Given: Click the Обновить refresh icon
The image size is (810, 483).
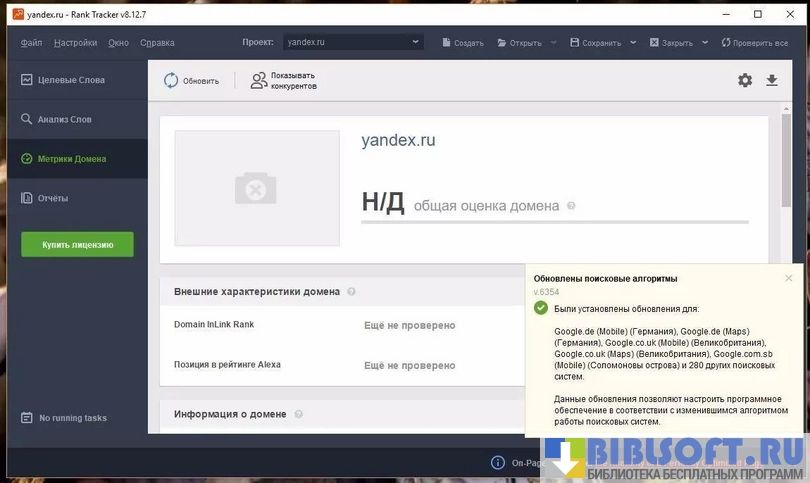Looking at the screenshot, I should (171, 81).
